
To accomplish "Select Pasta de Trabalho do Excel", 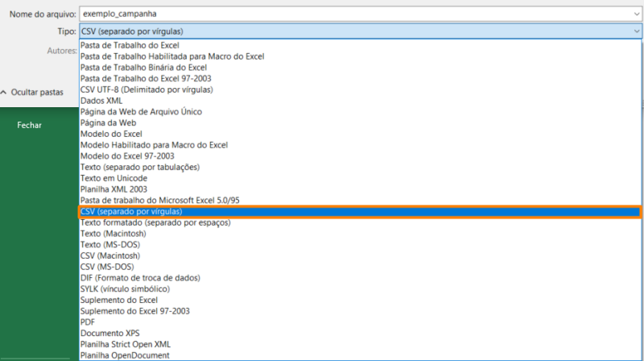I will [130, 45].
